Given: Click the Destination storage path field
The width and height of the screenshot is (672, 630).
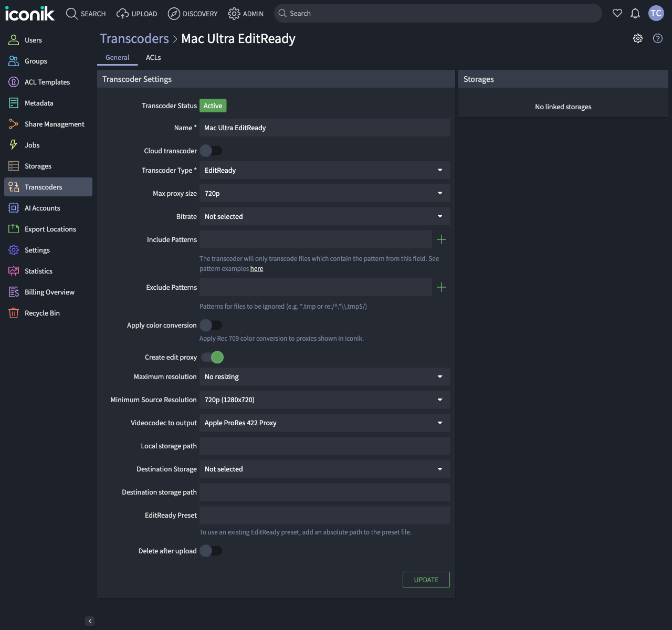Looking at the screenshot, I should pos(324,492).
